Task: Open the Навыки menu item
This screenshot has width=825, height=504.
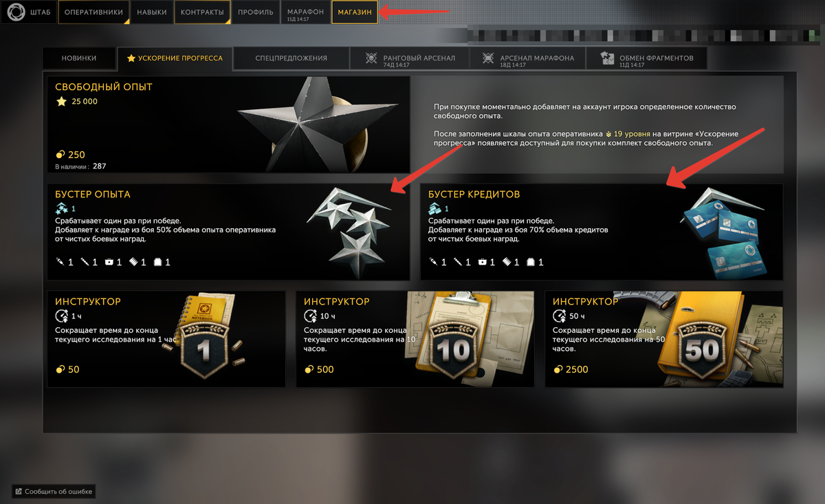Action: pyautogui.click(x=151, y=12)
